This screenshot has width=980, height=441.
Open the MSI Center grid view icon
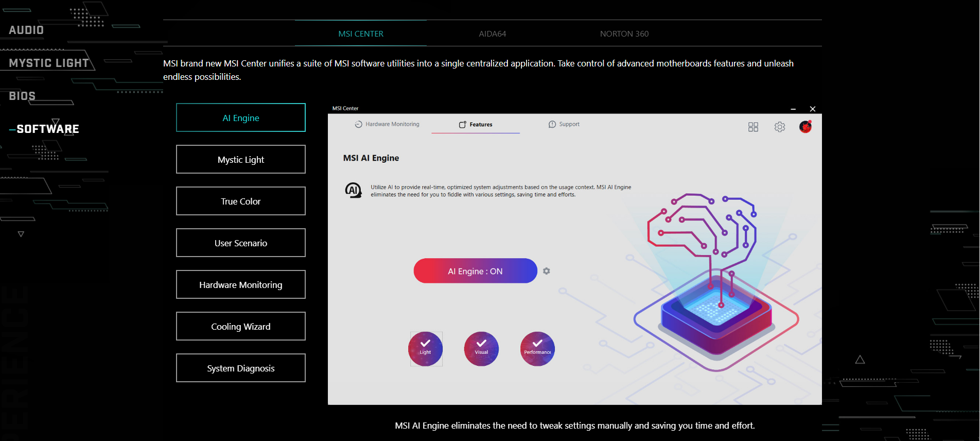pos(753,127)
